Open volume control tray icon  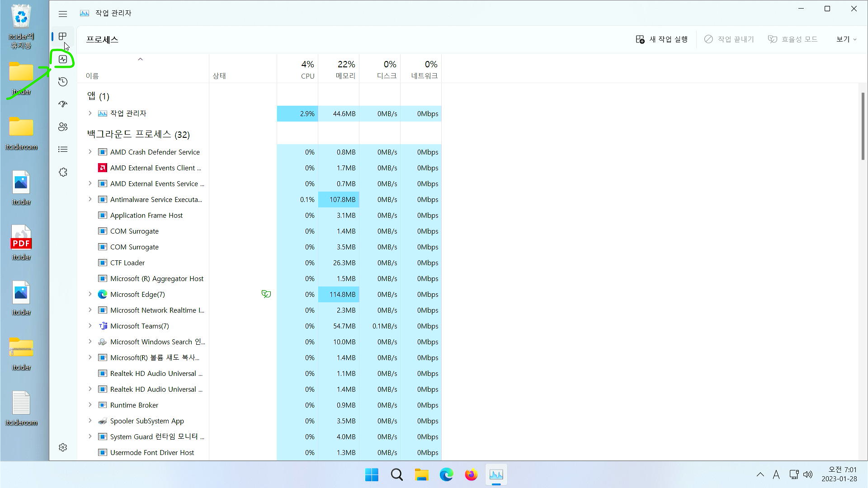point(808,474)
